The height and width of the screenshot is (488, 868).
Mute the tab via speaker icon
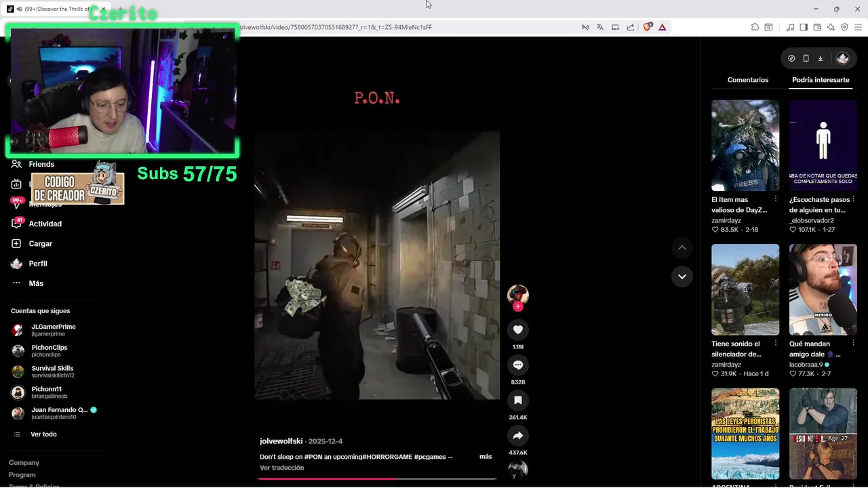[x=19, y=9]
